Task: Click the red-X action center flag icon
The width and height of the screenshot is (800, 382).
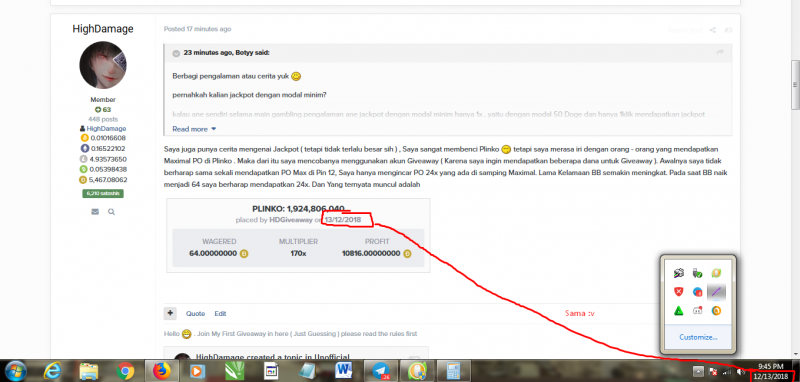Action: pyautogui.click(x=714, y=373)
